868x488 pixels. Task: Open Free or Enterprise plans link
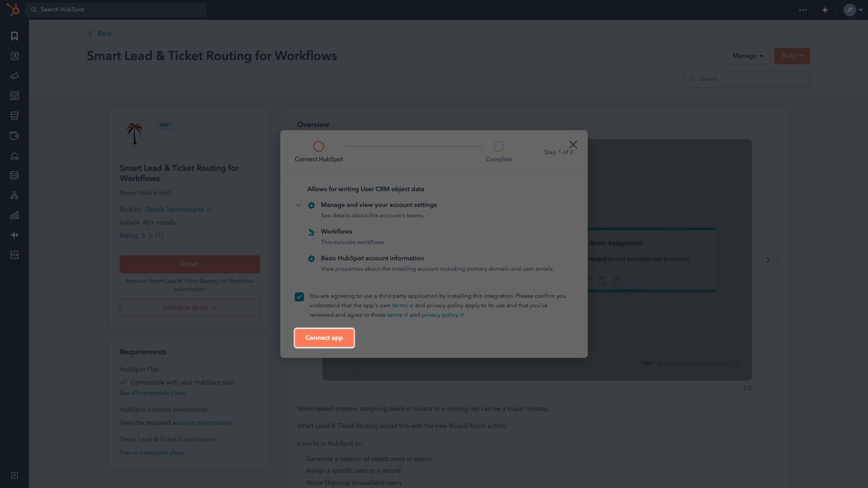tap(151, 452)
